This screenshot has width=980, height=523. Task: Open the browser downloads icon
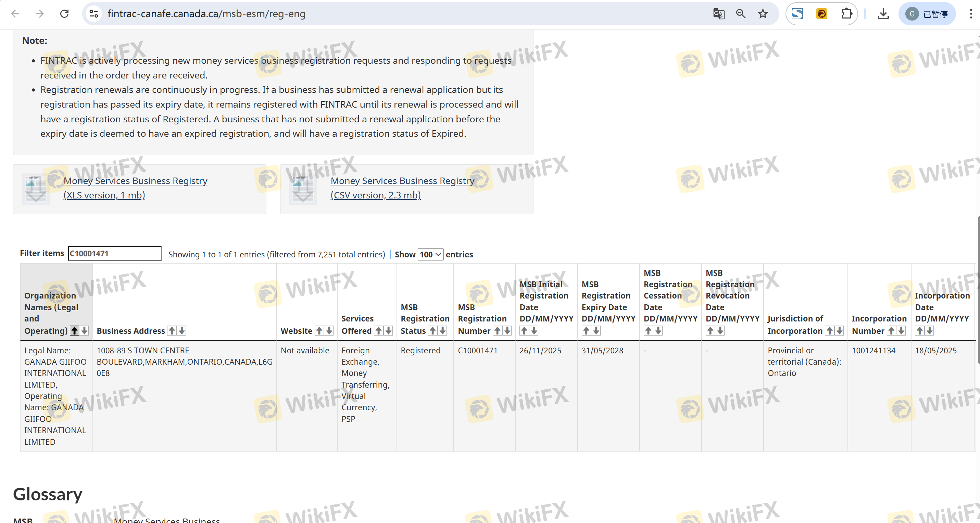pyautogui.click(x=883, y=14)
